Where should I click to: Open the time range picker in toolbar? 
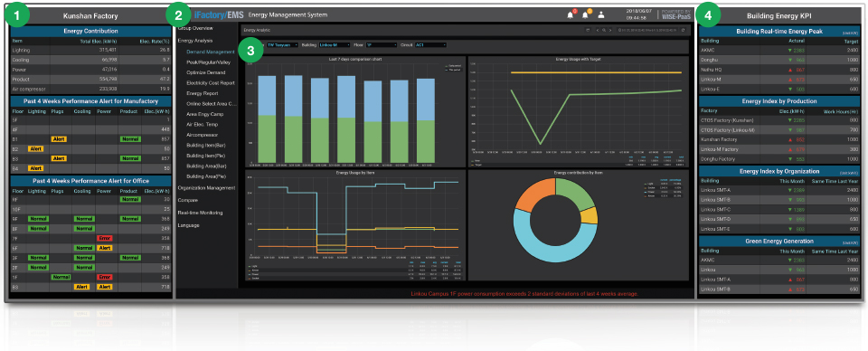(x=647, y=30)
